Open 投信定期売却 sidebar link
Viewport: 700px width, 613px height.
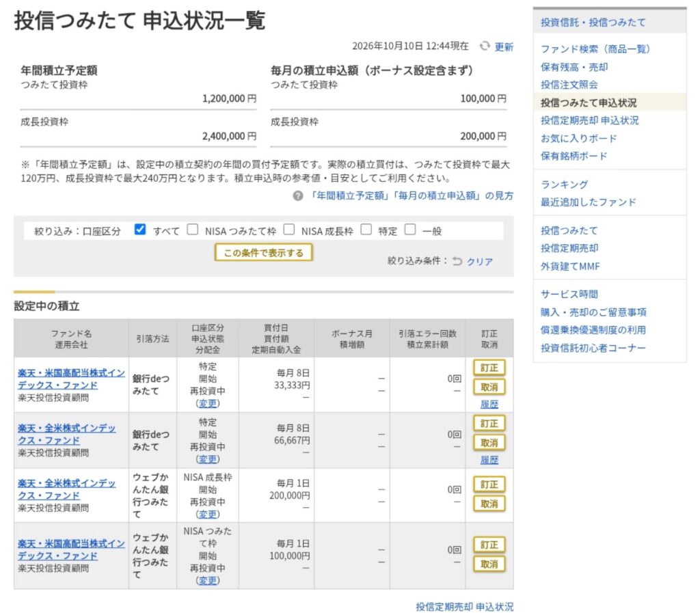(569, 248)
